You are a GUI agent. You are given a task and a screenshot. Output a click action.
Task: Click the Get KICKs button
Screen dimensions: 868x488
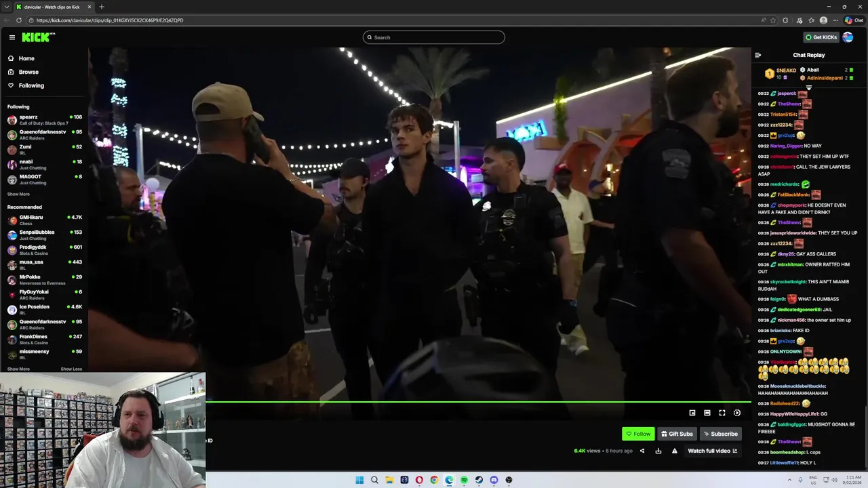point(821,37)
